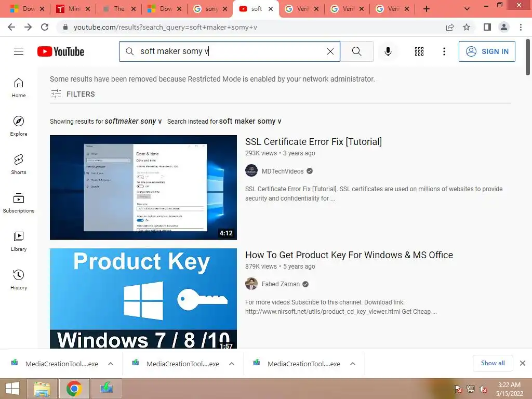
Task: Focus the Chrome address bar URL
Action: pyautogui.click(x=165, y=27)
